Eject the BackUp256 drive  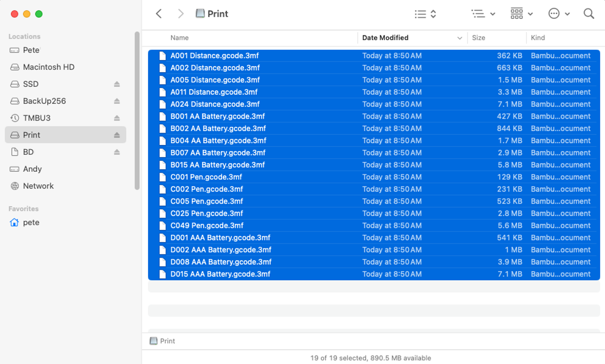tap(117, 101)
